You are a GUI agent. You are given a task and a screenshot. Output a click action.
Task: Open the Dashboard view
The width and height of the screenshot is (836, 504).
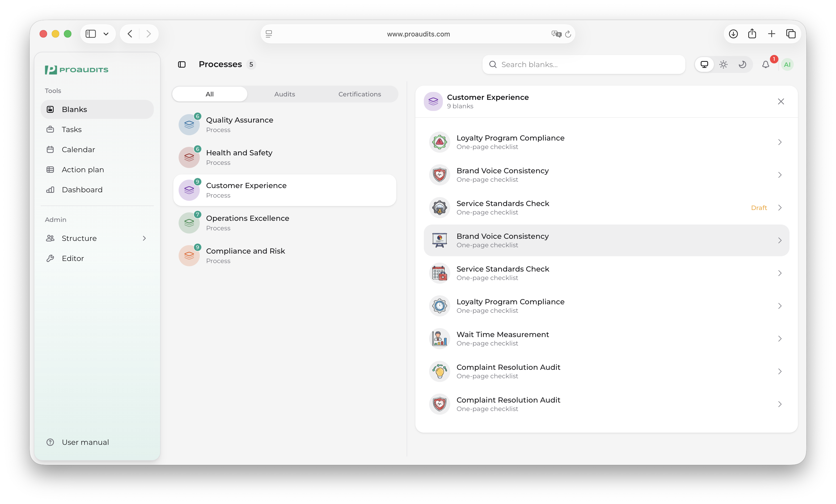[97, 189]
